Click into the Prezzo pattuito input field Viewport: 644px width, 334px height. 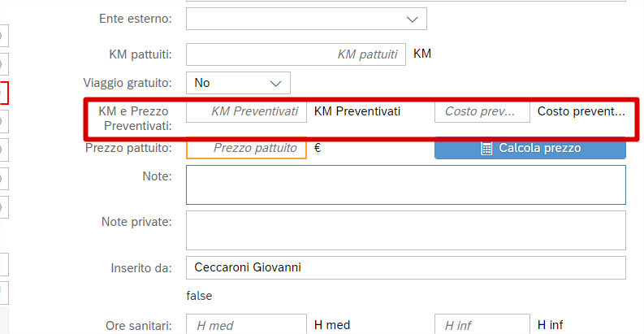click(x=247, y=148)
